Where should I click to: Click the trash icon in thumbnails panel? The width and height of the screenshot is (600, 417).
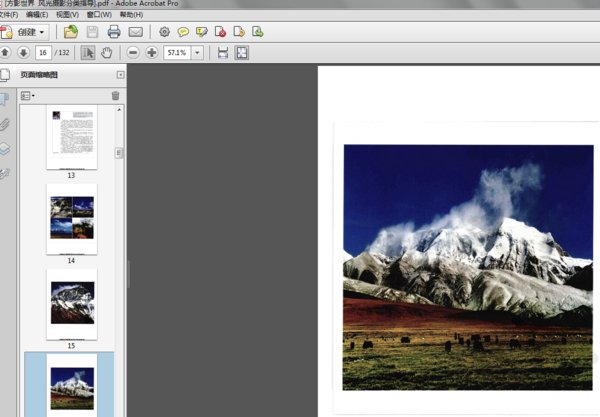116,96
